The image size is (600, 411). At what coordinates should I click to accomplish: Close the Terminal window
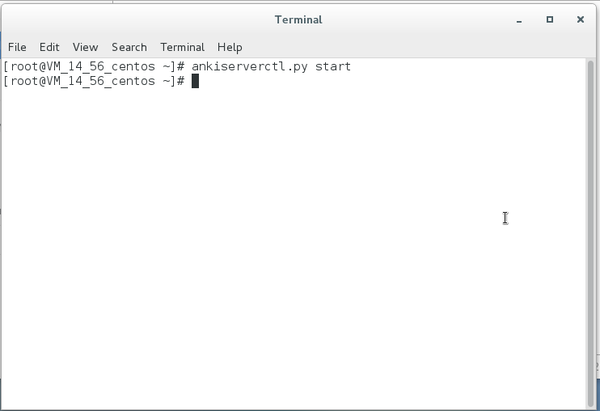tap(580, 20)
